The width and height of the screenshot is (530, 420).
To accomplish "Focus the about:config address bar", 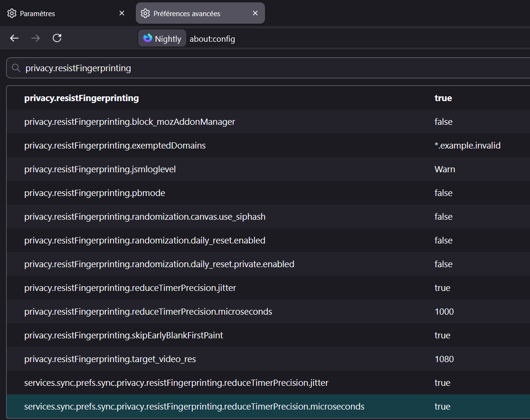I will [332, 39].
